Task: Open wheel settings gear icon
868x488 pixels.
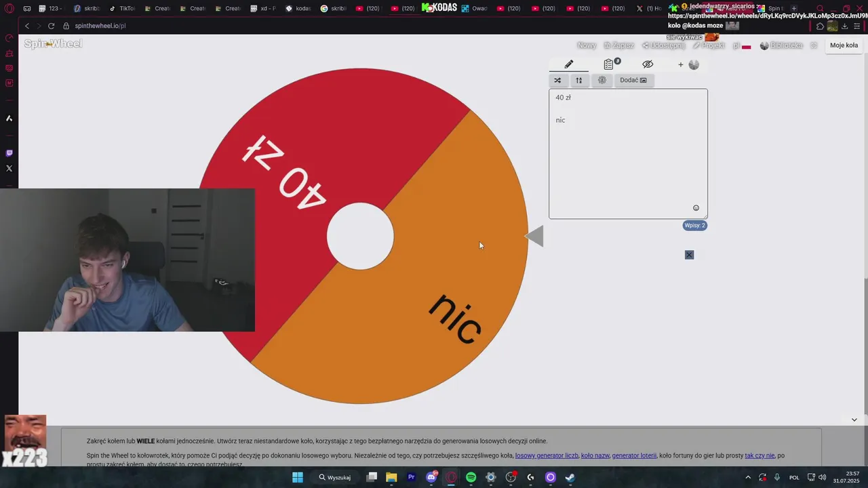Action: (x=601, y=80)
